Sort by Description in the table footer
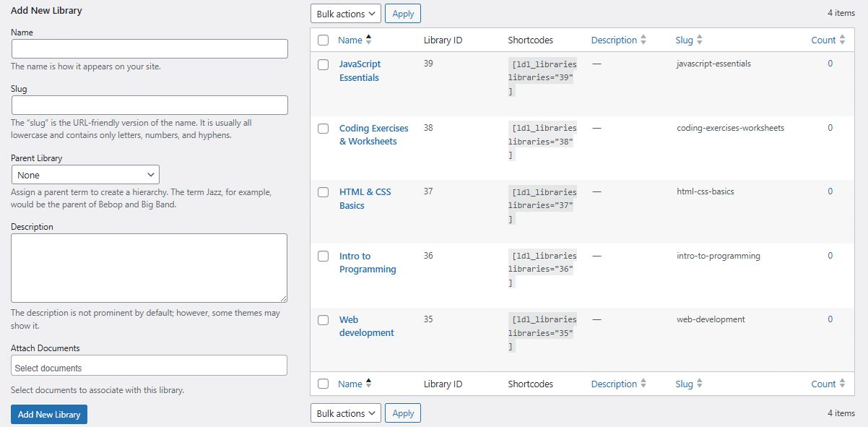Screen dimensions: 868x427 point(618,384)
